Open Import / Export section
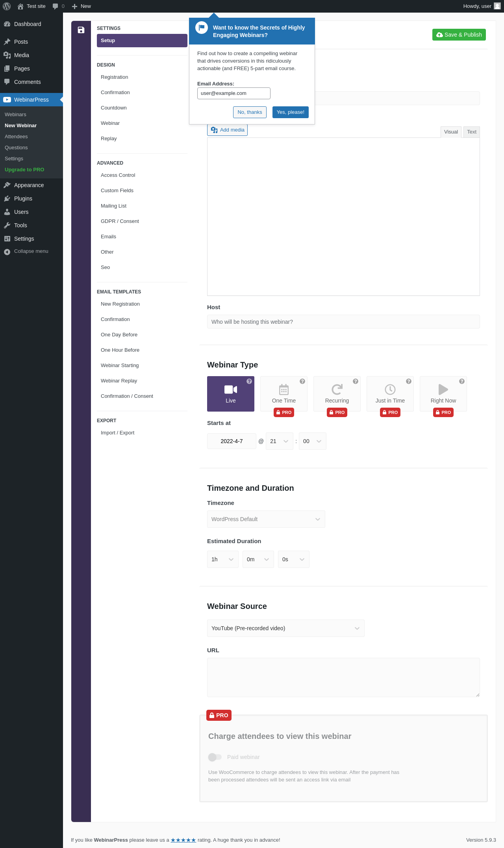 [x=142, y=433]
